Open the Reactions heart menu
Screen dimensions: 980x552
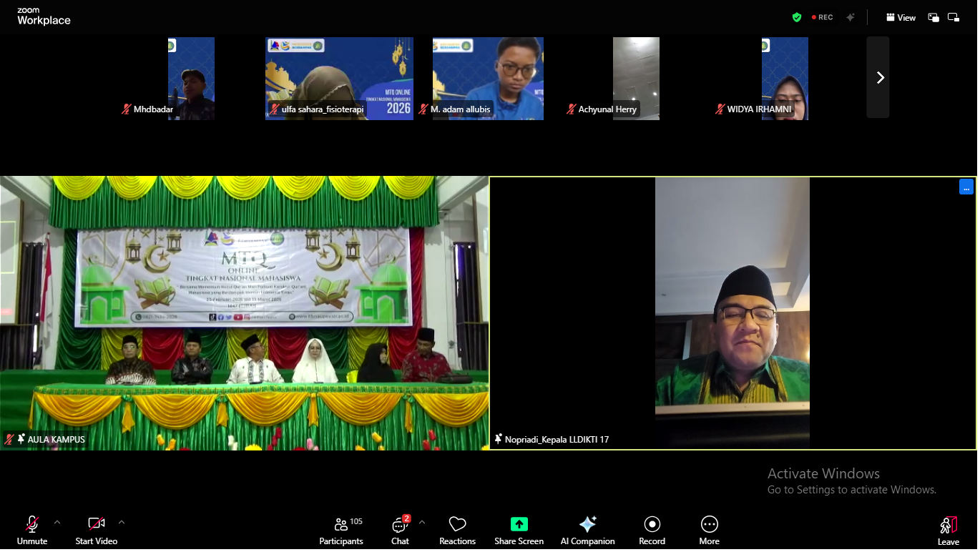coord(457,531)
